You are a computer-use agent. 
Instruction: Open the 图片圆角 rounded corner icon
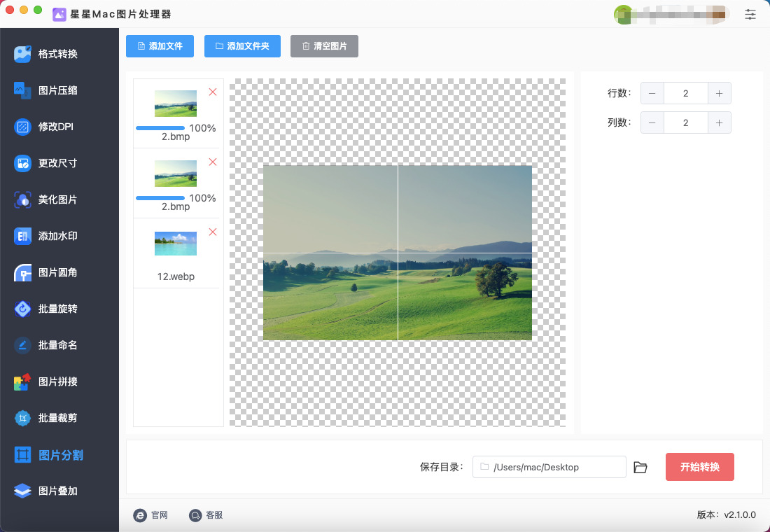click(22, 272)
